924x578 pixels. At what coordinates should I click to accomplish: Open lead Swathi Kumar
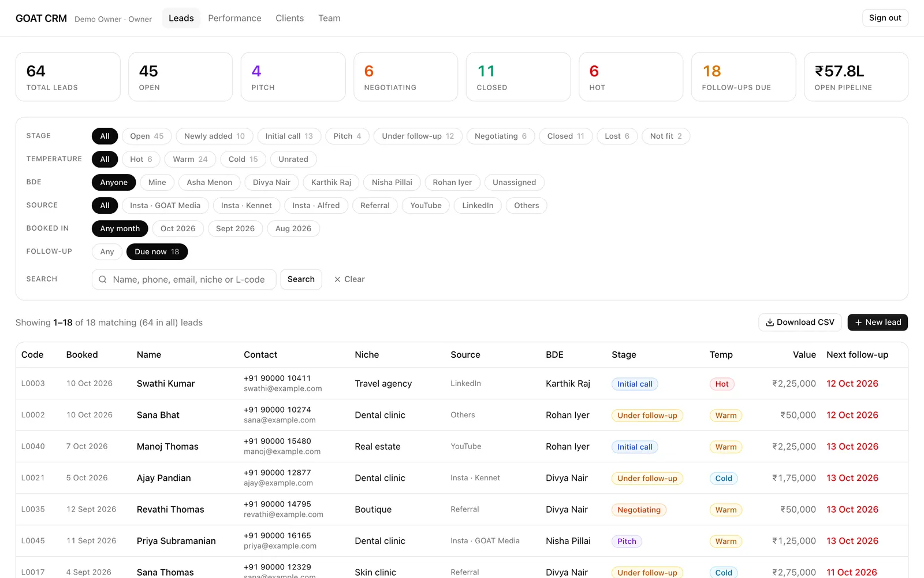coord(166,384)
